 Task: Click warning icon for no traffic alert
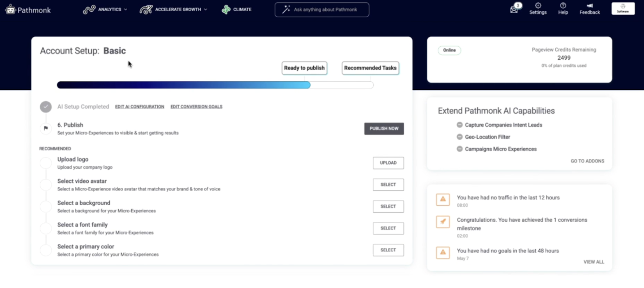(x=443, y=199)
